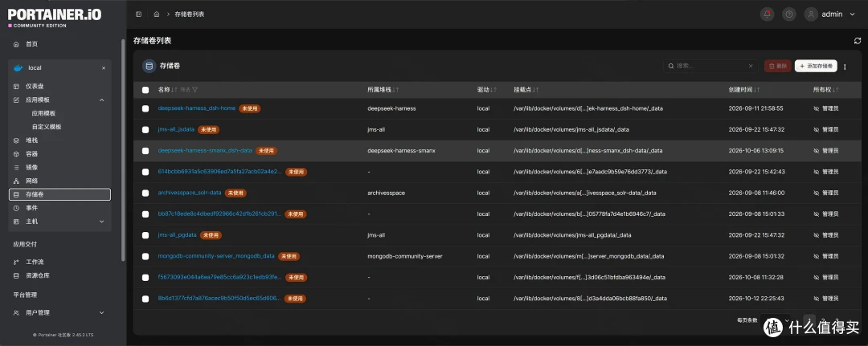The image size is (868, 346).
Task: Click the sidebar vertical scrollbar
Action: click(123, 149)
